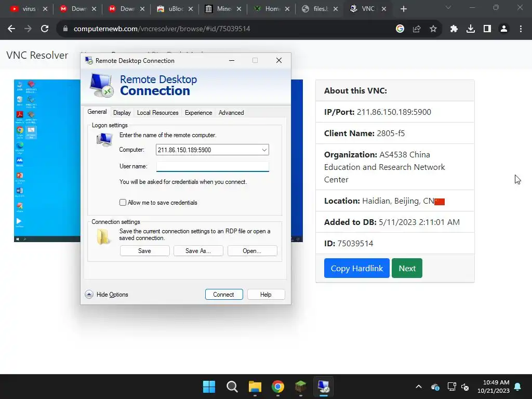Viewport: 532px width, 399px height.
Task: Toggle Chrome side panel icon
Action: point(487,29)
